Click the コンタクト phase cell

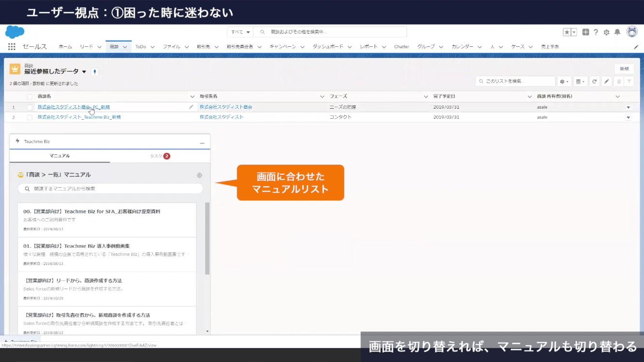(340, 117)
